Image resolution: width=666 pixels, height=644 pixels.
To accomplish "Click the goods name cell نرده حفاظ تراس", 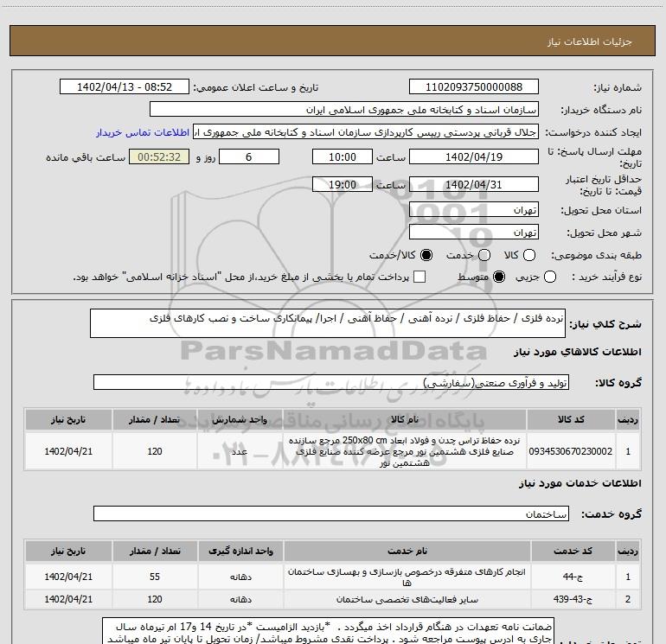I will pyautogui.click(x=405, y=451).
